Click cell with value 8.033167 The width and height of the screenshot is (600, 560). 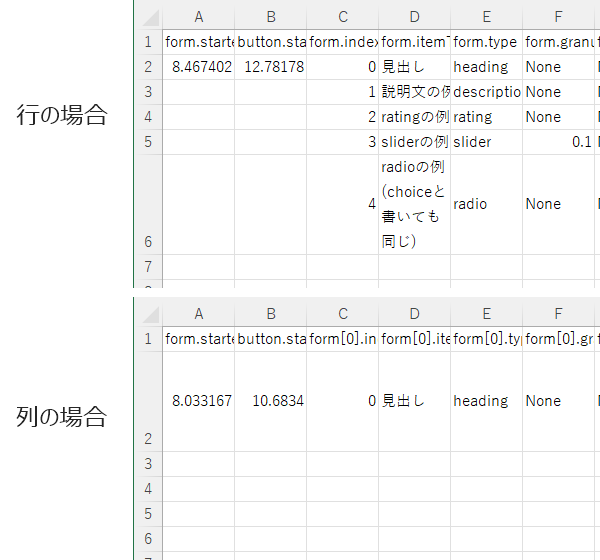click(x=199, y=401)
